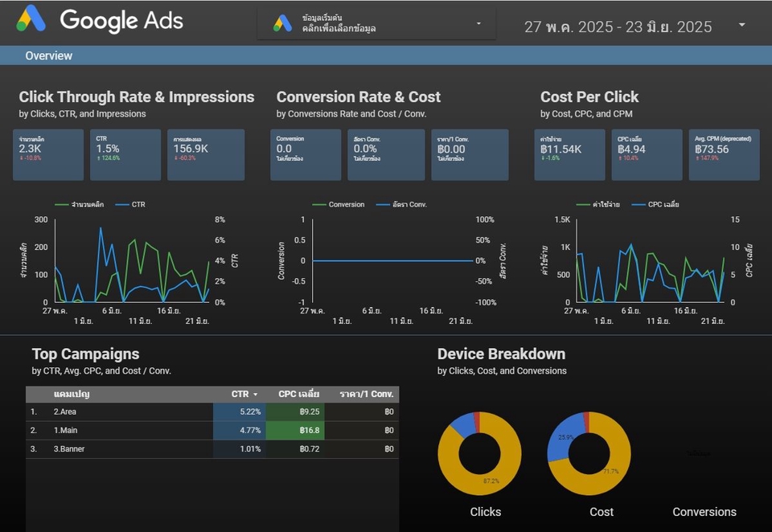772x532 pixels.
Task: Click the แคมเปญ table column header
Action: 71,395
